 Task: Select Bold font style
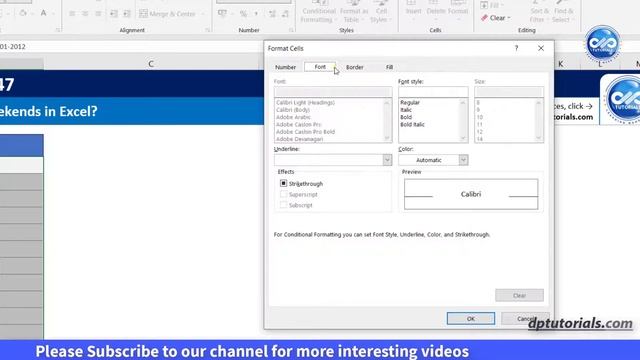pyautogui.click(x=406, y=117)
